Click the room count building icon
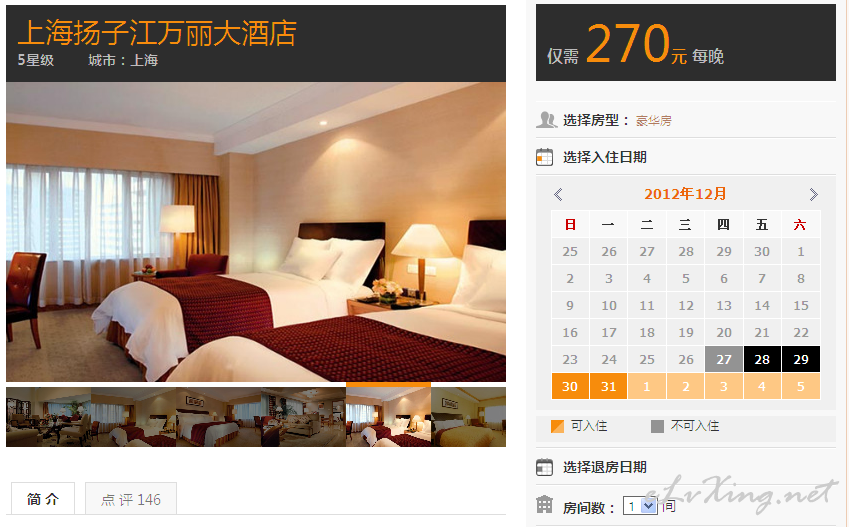The height and width of the screenshot is (527, 849). (x=545, y=504)
